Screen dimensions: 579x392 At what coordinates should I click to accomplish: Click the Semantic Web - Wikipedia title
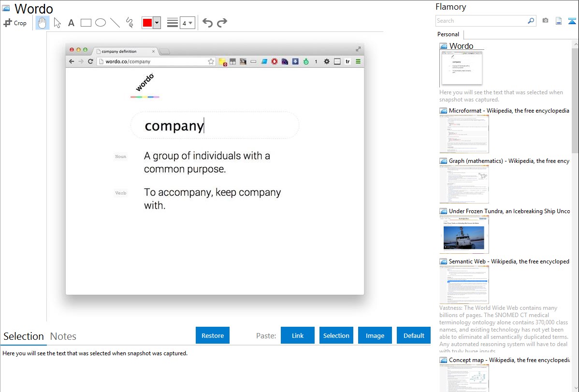pyautogui.click(x=509, y=261)
